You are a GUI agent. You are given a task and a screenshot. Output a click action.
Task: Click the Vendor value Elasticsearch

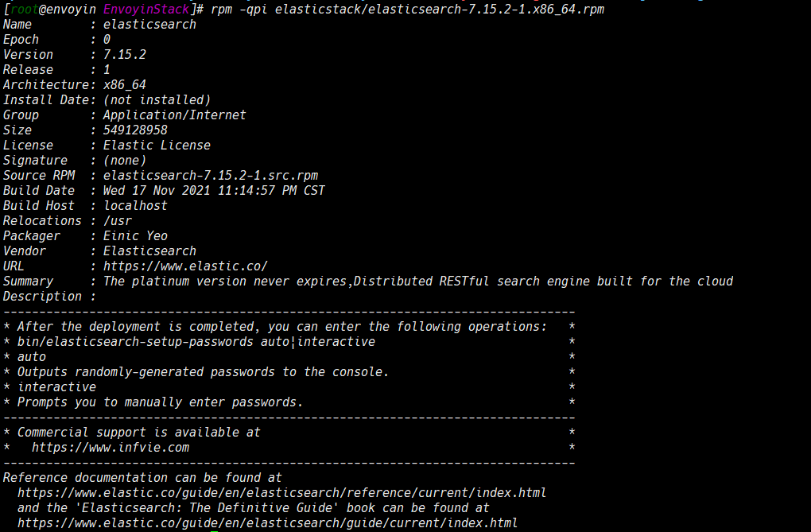tap(149, 250)
